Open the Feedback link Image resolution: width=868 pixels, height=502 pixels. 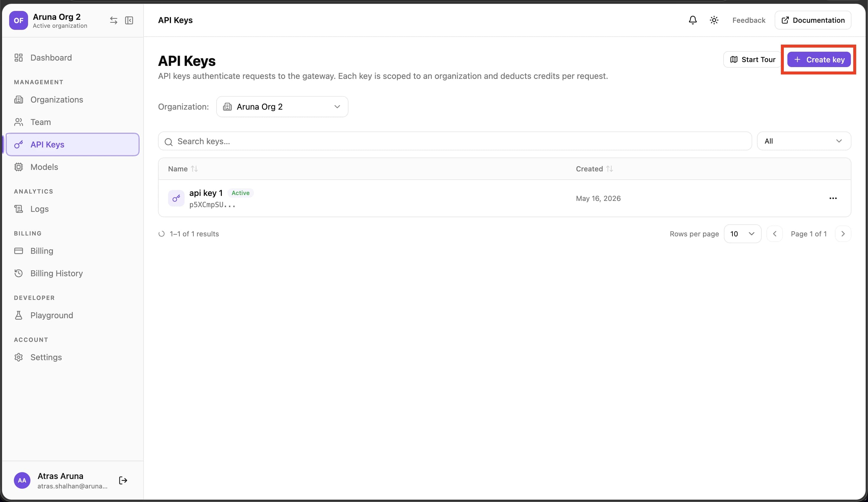click(x=749, y=20)
